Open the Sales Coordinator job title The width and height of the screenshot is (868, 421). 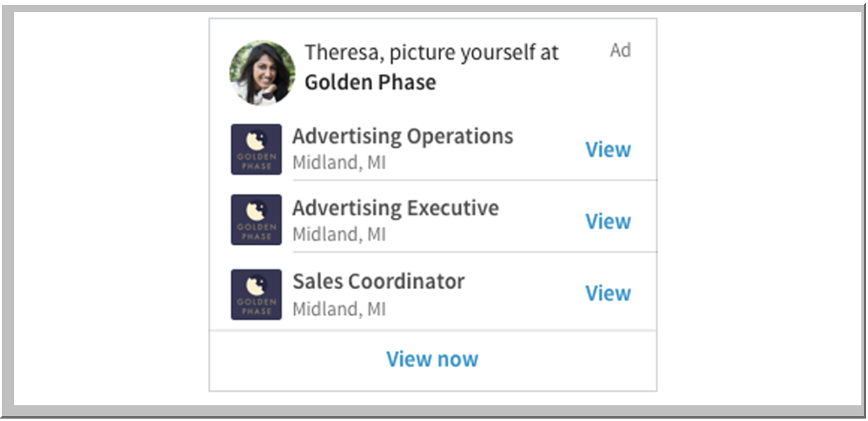[x=379, y=281]
